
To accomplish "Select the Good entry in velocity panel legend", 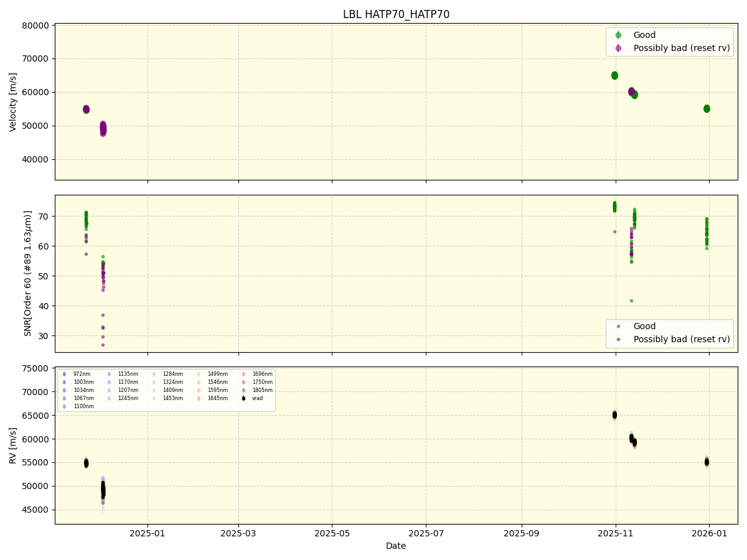I will pos(644,35).
